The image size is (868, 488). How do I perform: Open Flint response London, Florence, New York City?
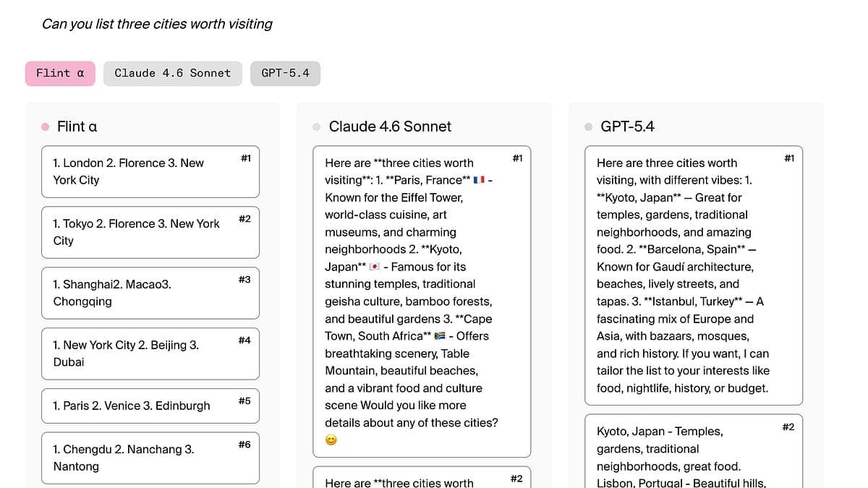150,171
